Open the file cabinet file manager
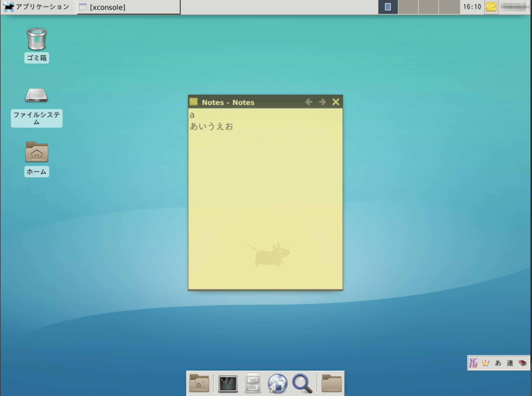The image size is (532, 396). point(253,384)
